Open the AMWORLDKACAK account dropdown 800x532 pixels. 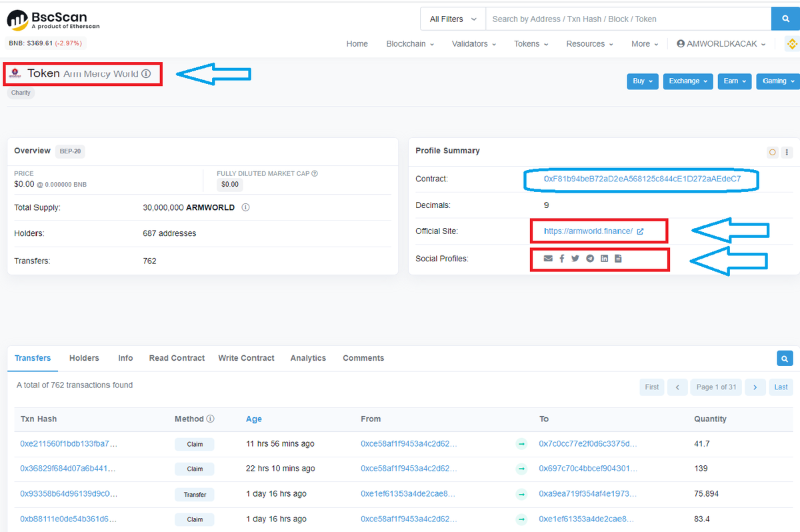[721, 44]
